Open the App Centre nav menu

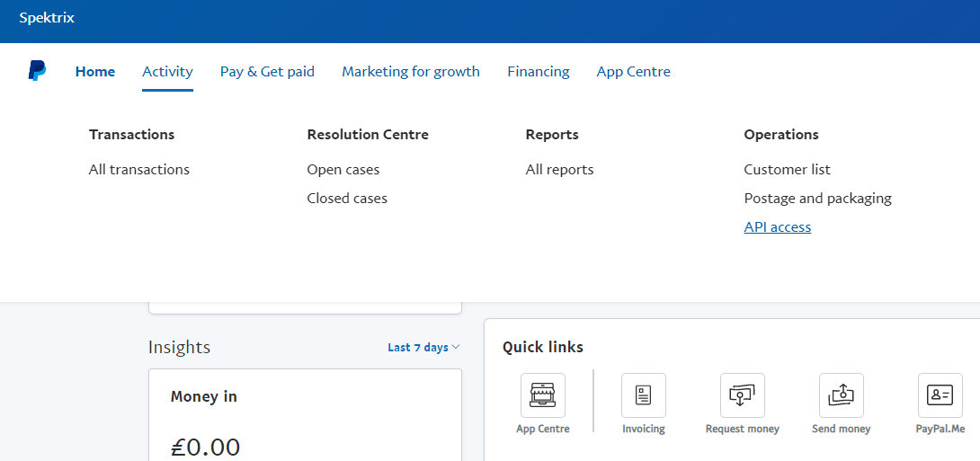pyautogui.click(x=633, y=72)
